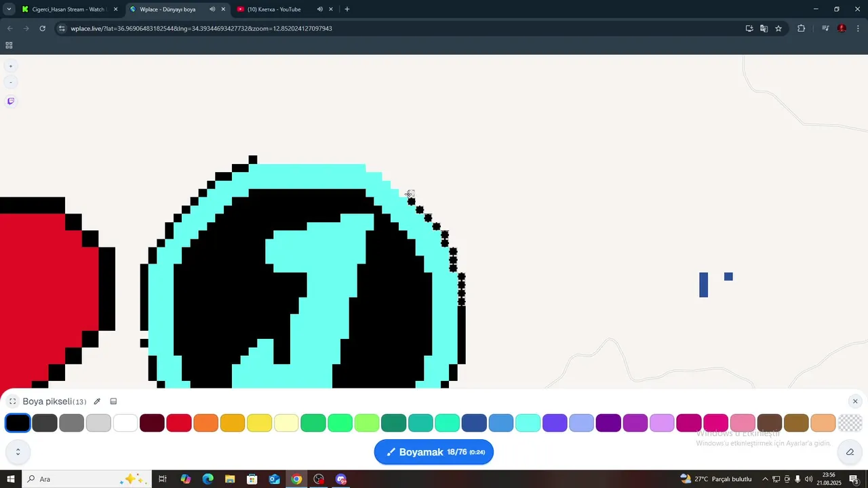View site information icon in address bar
This screenshot has width=868, height=488.
click(62, 28)
